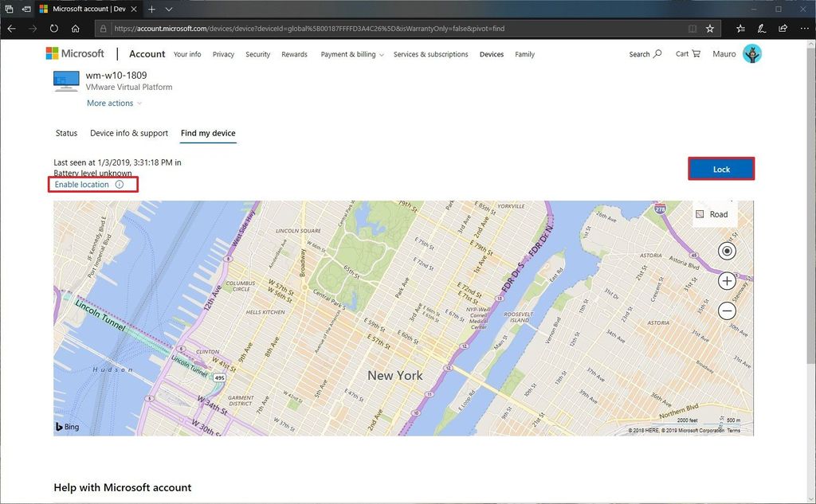
Task: Refresh the page with the reload icon
Action: [x=53, y=28]
